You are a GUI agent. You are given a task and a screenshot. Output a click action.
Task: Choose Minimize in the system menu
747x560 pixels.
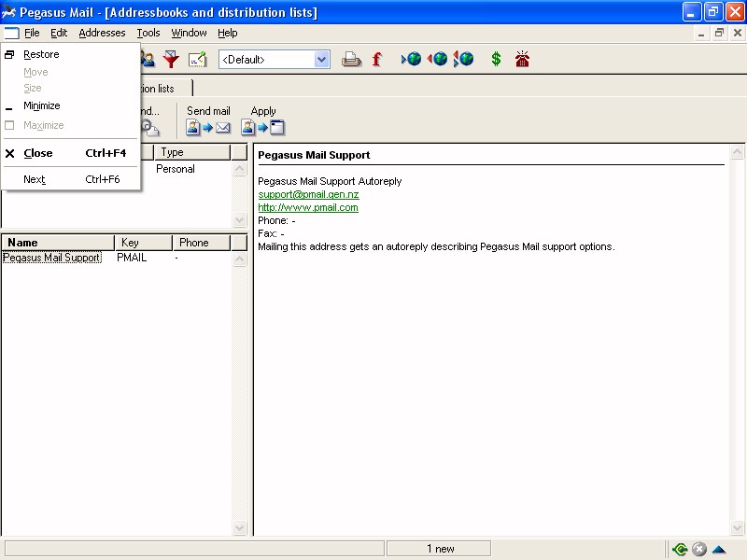71,105
